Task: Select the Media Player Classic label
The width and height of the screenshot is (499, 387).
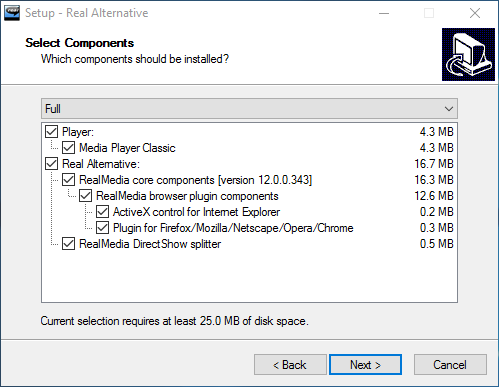Action: (x=127, y=148)
